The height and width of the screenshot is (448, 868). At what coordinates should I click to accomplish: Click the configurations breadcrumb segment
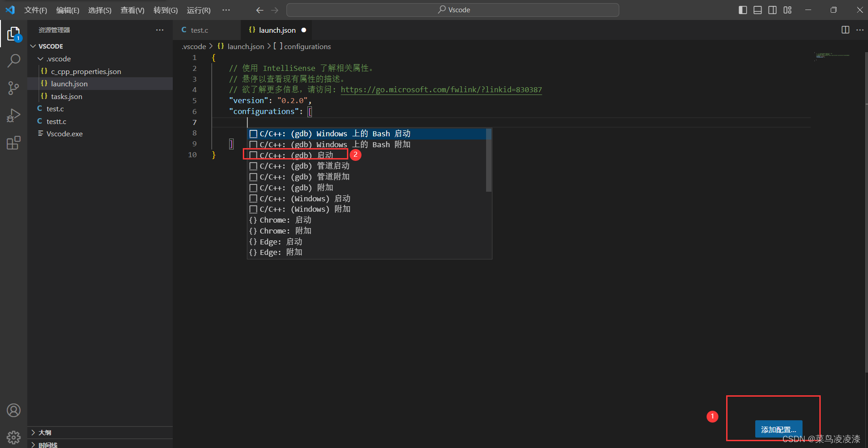coord(302,46)
